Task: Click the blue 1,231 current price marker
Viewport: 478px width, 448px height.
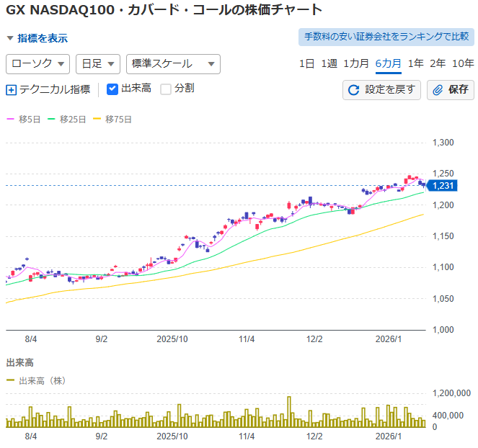Action: point(442,186)
